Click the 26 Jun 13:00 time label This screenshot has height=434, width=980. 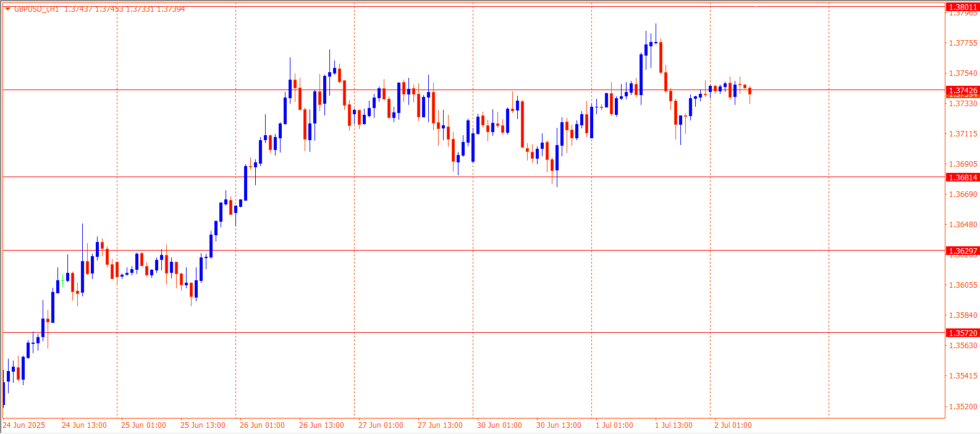click(321, 425)
